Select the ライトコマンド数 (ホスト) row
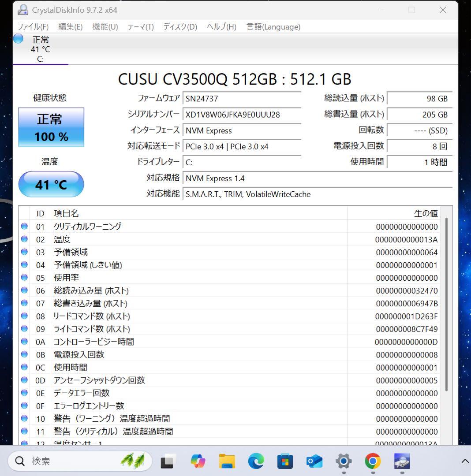Viewport: 471px width, 476px height. [229, 329]
